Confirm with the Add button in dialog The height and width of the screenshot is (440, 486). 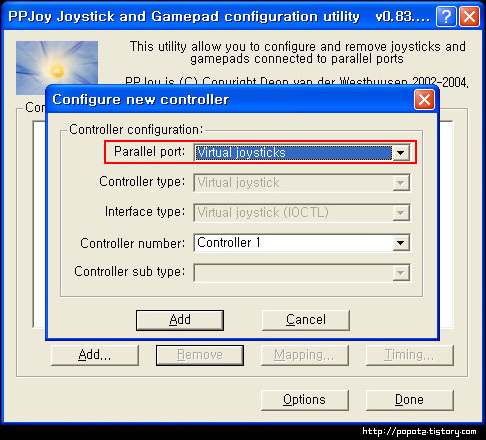[180, 320]
